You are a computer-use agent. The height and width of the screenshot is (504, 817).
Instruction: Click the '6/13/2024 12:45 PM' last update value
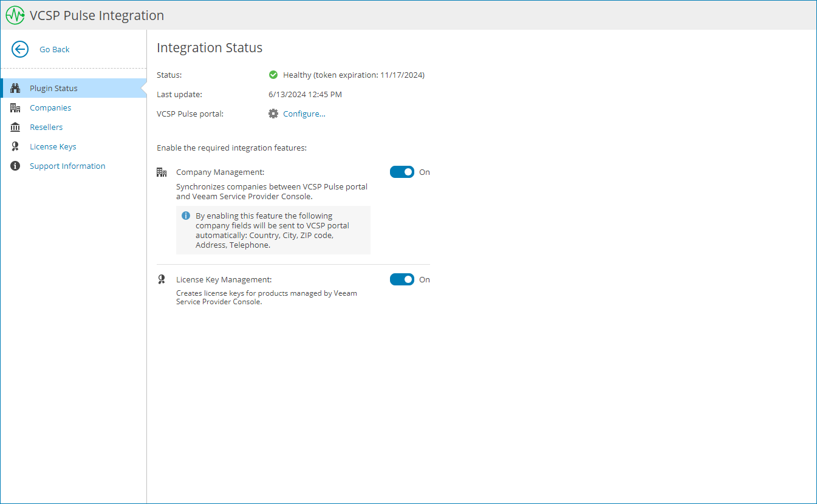click(x=305, y=94)
